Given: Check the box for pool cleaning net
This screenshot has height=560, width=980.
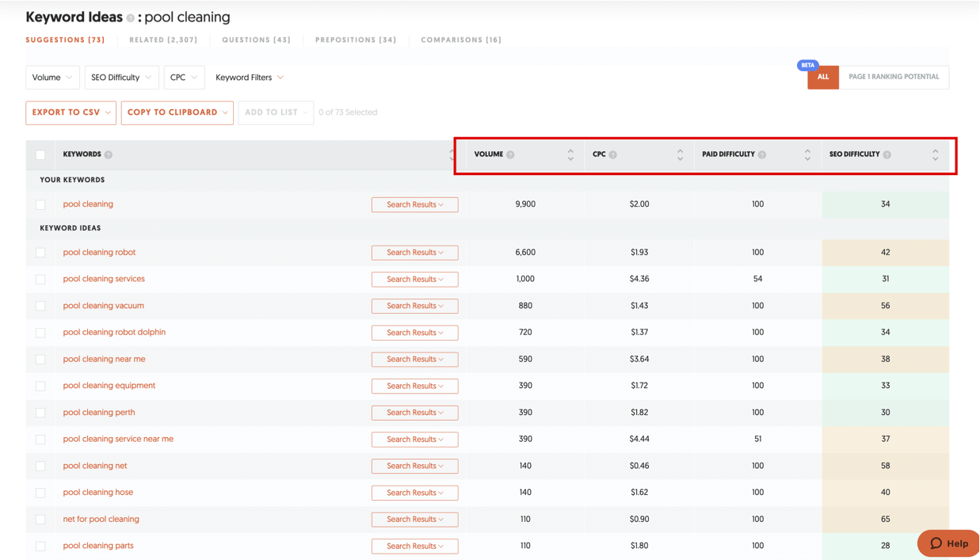Looking at the screenshot, I should tap(40, 466).
